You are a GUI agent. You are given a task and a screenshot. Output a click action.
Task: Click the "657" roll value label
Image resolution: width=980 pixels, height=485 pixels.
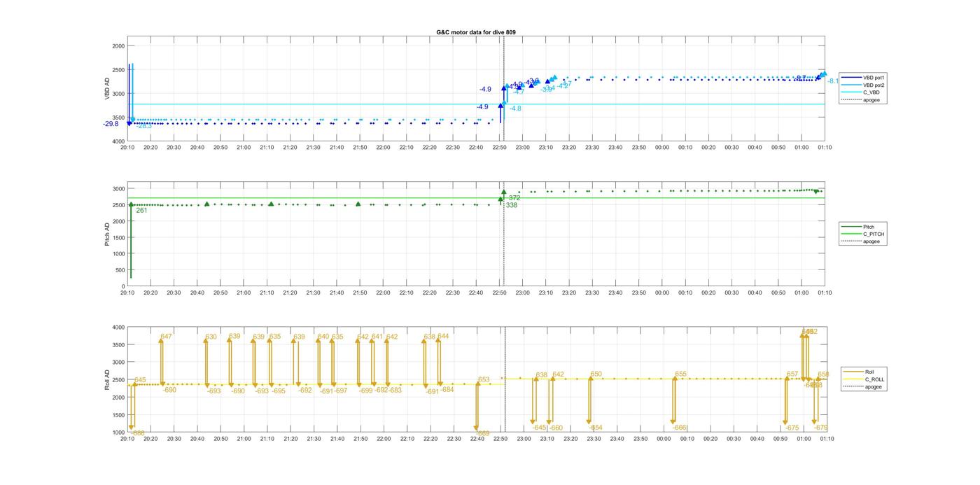coord(792,374)
